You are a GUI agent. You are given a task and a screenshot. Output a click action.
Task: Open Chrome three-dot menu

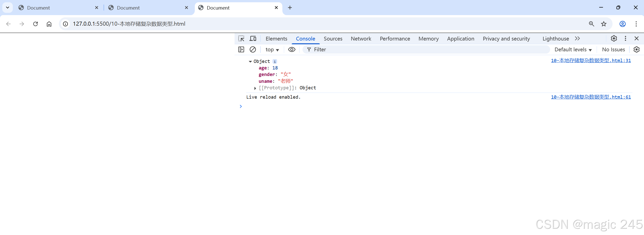point(636,24)
